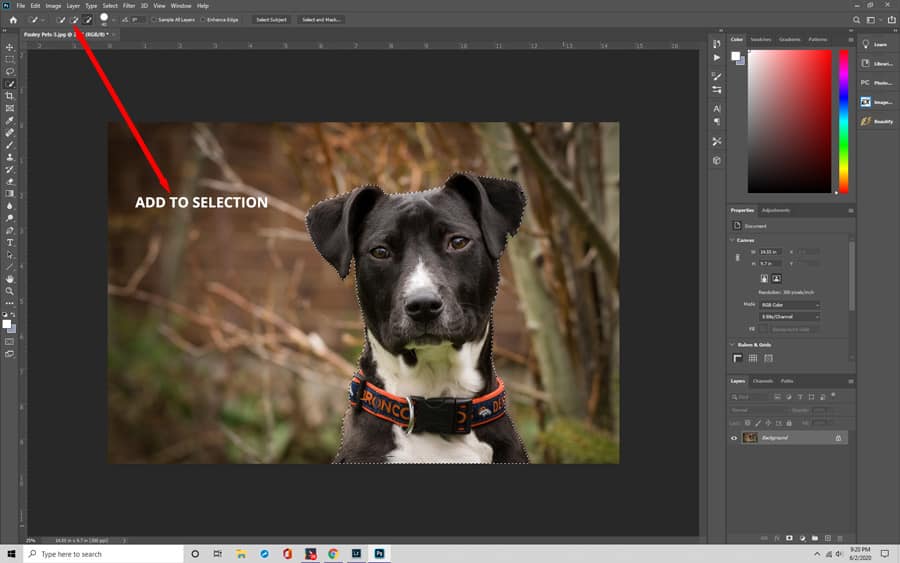Collapse the Canvas section
The width and height of the screenshot is (900, 563).
pyautogui.click(x=732, y=240)
